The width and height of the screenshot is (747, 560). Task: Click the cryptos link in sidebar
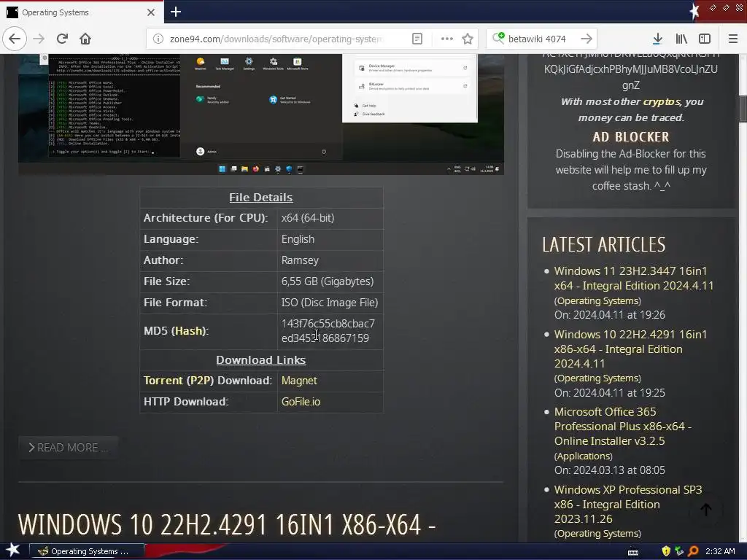coord(662,101)
